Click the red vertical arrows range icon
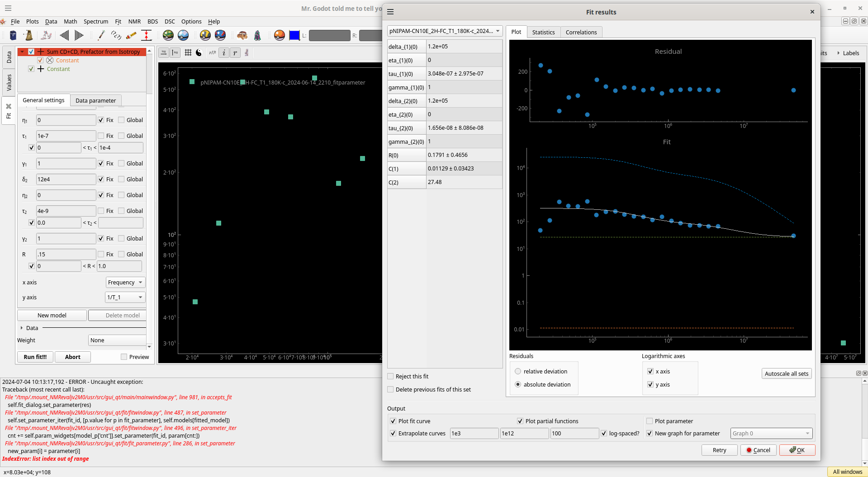 (147, 35)
